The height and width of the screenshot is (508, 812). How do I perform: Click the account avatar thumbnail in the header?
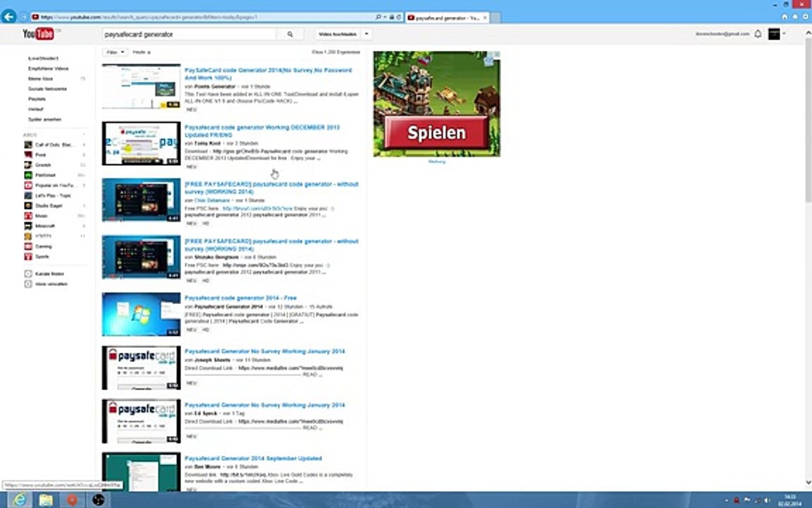click(774, 34)
